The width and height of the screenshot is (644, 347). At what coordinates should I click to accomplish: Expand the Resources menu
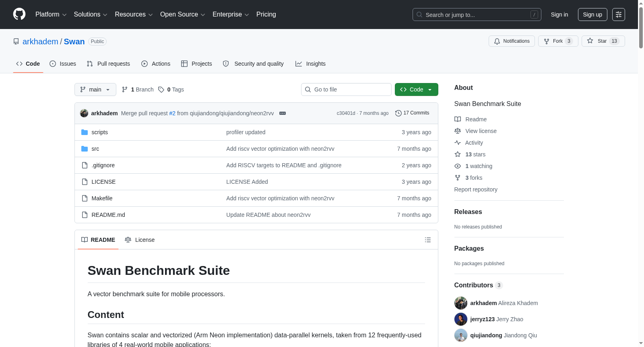point(134,15)
